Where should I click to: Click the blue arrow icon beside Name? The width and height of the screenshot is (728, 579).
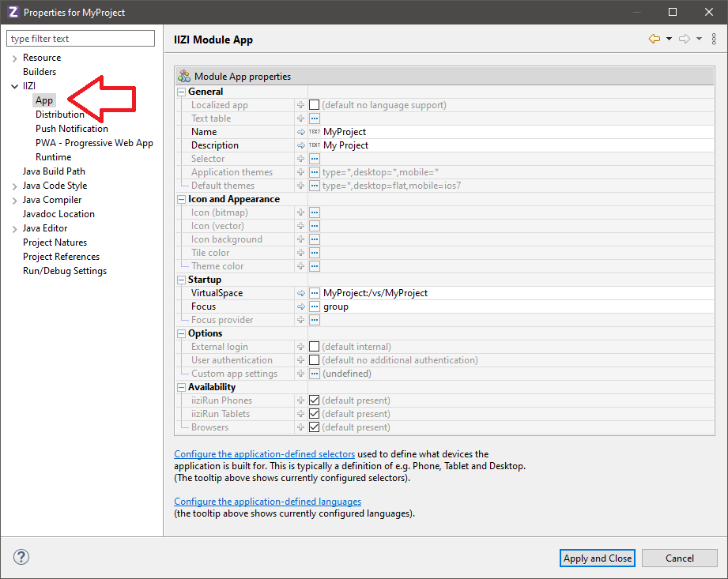pyautogui.click(x=300, y=132)
